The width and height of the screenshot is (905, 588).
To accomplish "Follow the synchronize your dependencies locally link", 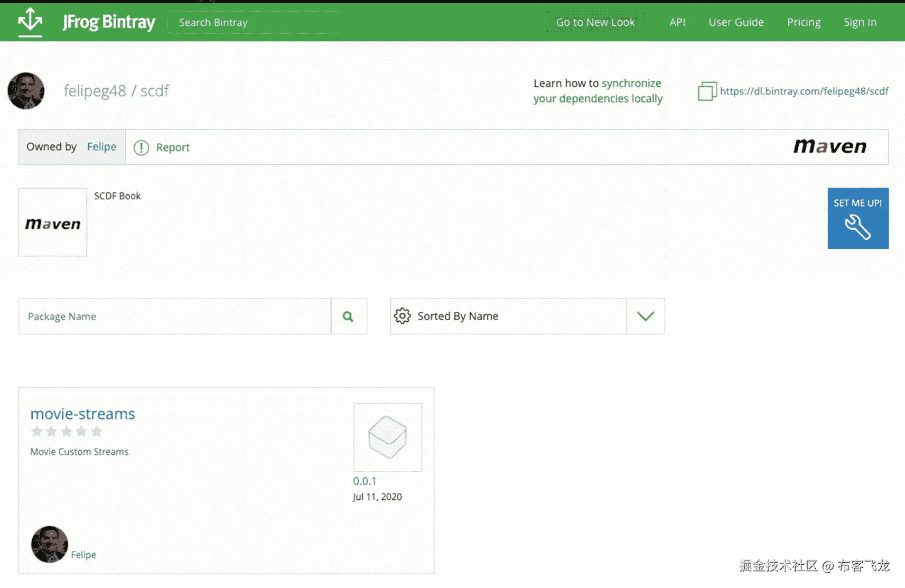I will click(x=598, y=91).
